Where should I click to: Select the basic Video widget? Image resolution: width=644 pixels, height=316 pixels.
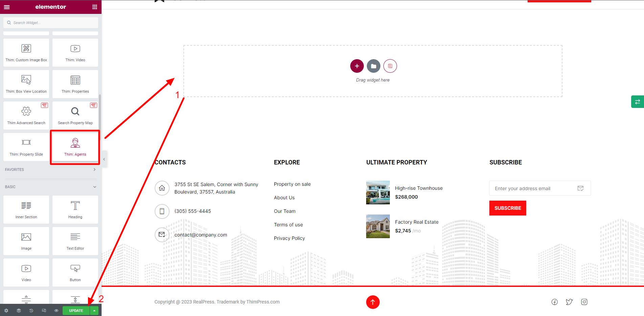26,272
